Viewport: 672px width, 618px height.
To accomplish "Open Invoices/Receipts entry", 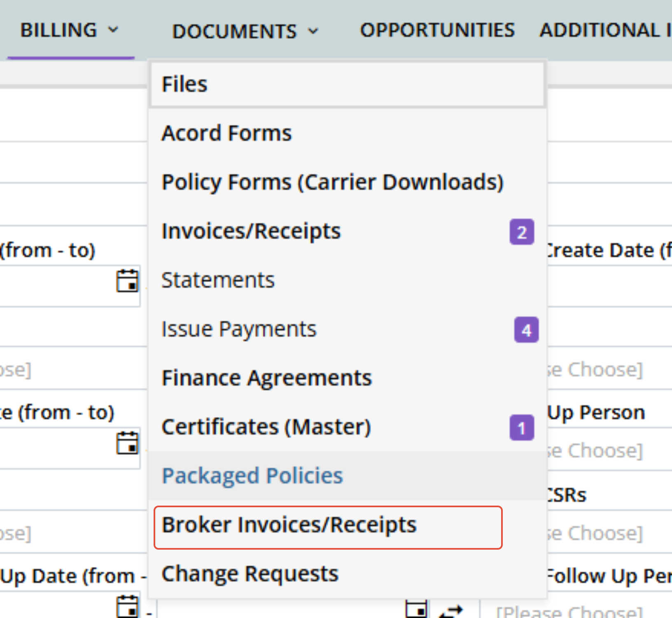I will [251, 231].
